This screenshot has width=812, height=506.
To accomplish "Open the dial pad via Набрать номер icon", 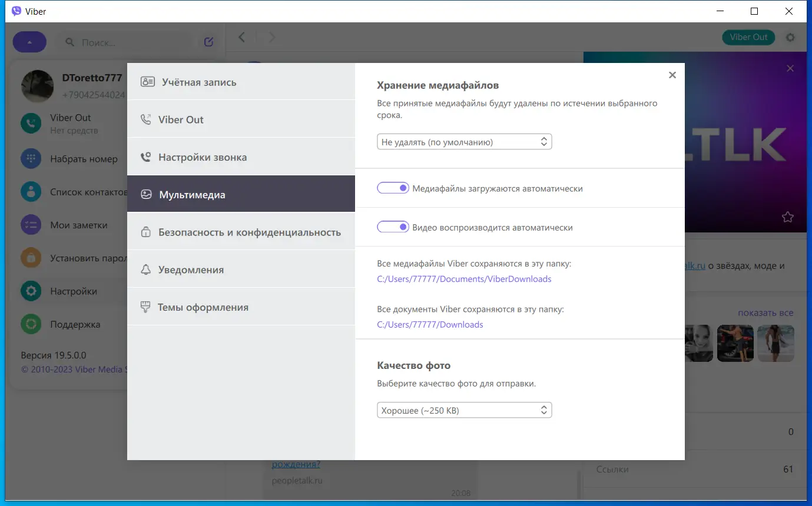I will click(x=31, y=158).
